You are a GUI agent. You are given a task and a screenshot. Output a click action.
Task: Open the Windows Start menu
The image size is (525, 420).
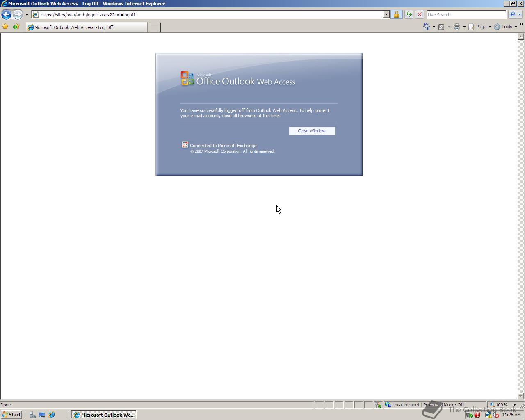coord(11,415)
